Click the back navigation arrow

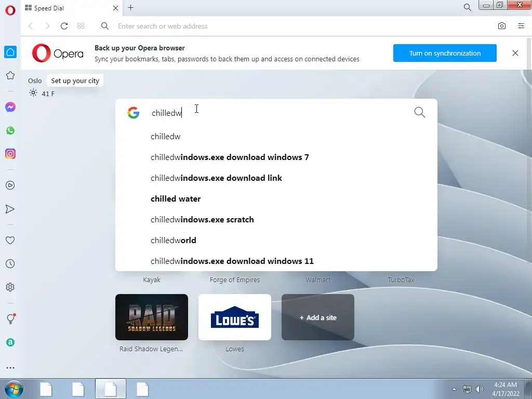(31, 26)
